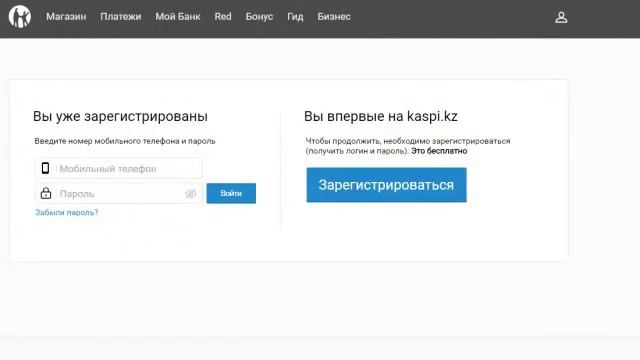Click heading Вы впервые на kaspi.kz

tap(381, 116)
